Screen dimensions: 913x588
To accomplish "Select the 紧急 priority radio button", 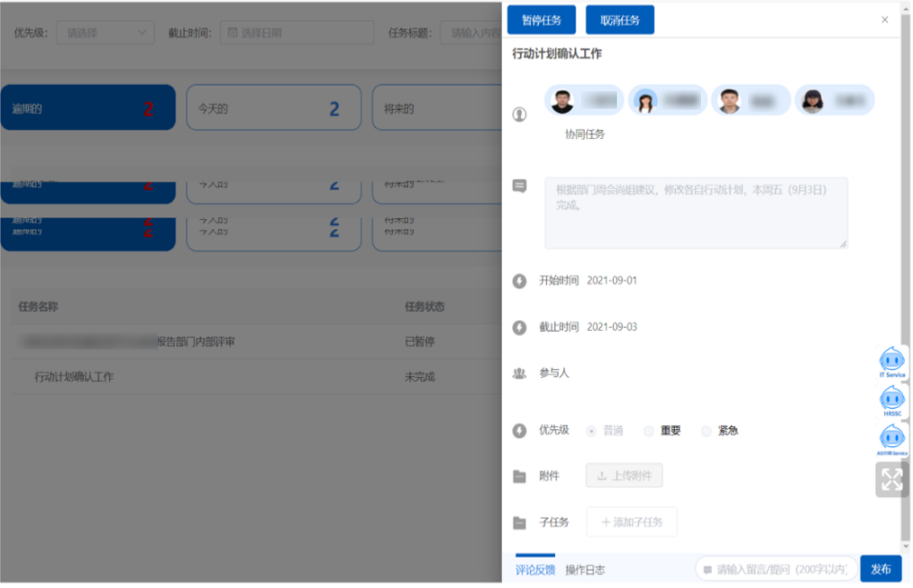I will pos(707,431).
